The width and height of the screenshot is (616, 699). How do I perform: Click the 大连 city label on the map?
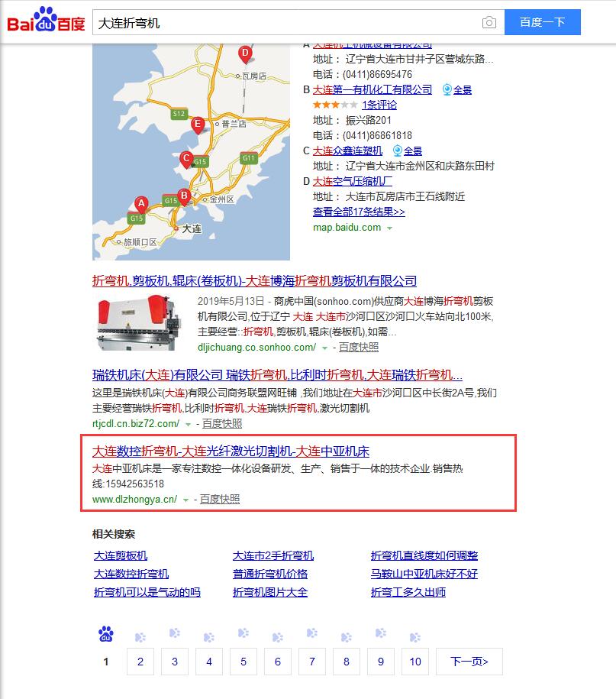192,228
